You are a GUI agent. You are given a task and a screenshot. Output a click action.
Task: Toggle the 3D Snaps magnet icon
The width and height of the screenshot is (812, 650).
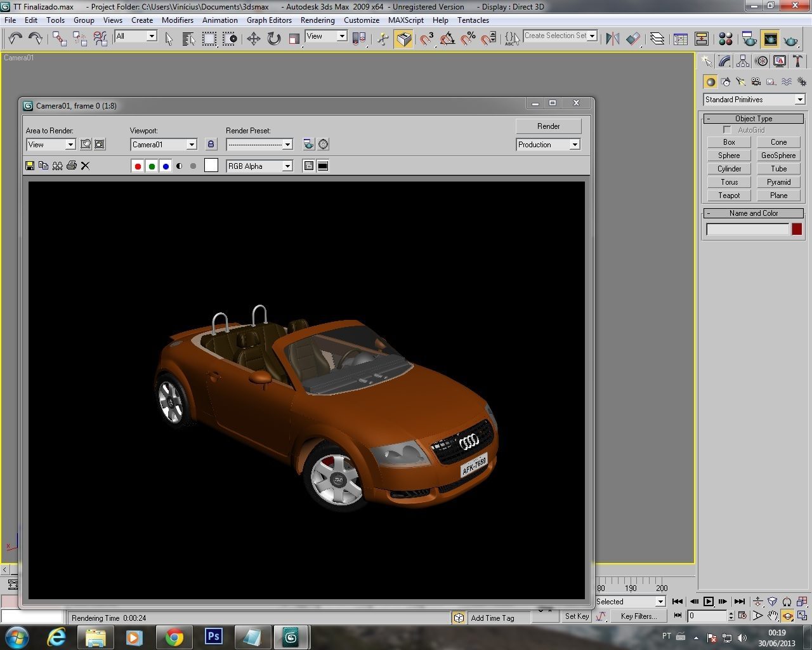point(427,39)
